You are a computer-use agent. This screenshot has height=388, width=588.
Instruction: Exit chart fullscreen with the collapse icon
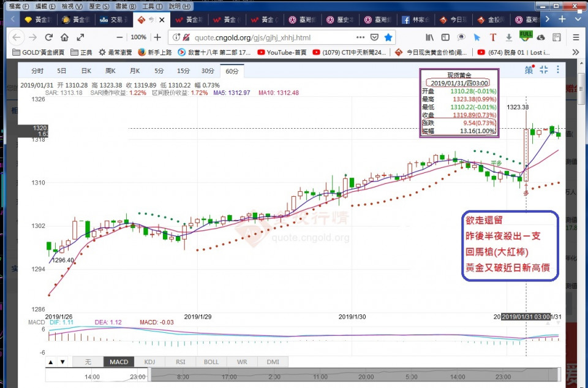(x=543, y=70)
